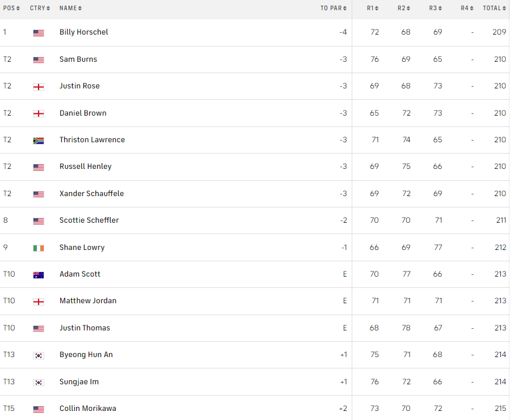The image size is (510, 420).
Task: Select Sam Burns player name
Action: pos(78,60)
